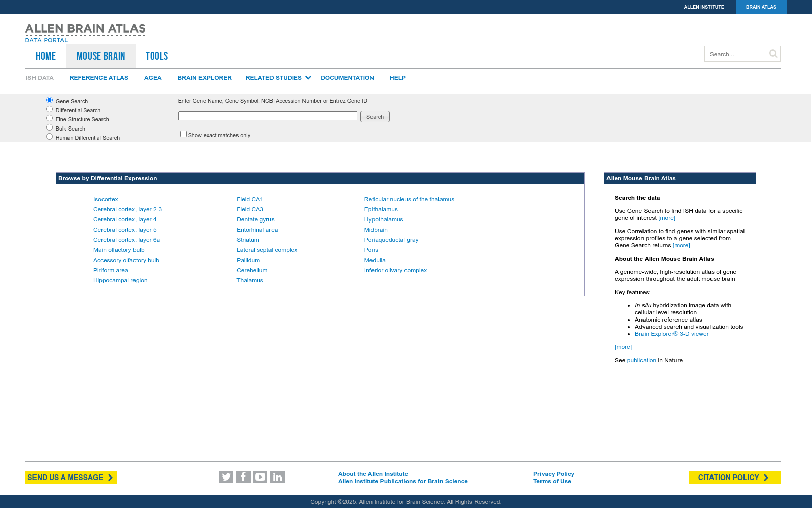Screen dimensions: 812x508
Task: Open the ISH Data menu item
Action: (x=40, y=78)
